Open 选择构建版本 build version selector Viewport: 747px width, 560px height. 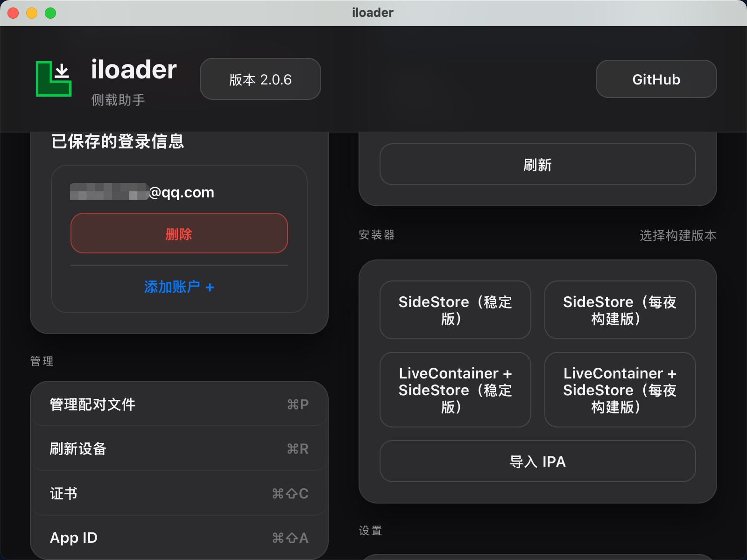(678, 236)
